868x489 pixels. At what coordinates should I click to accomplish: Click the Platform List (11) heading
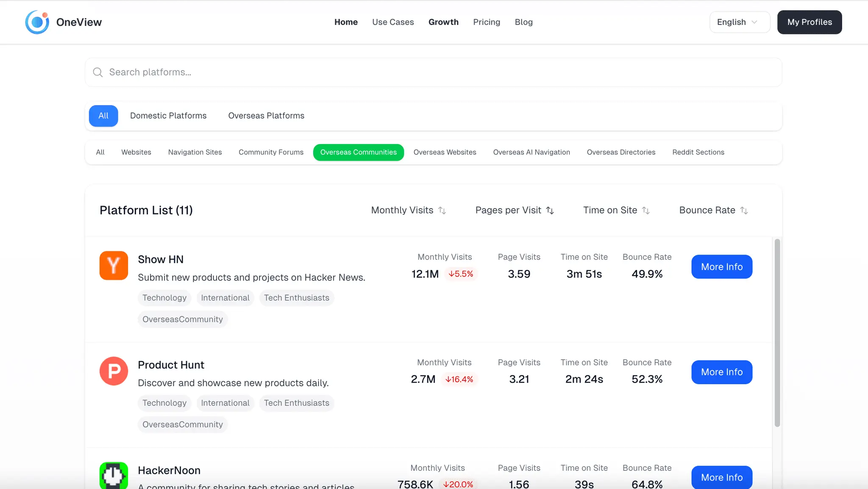[146, 210]
